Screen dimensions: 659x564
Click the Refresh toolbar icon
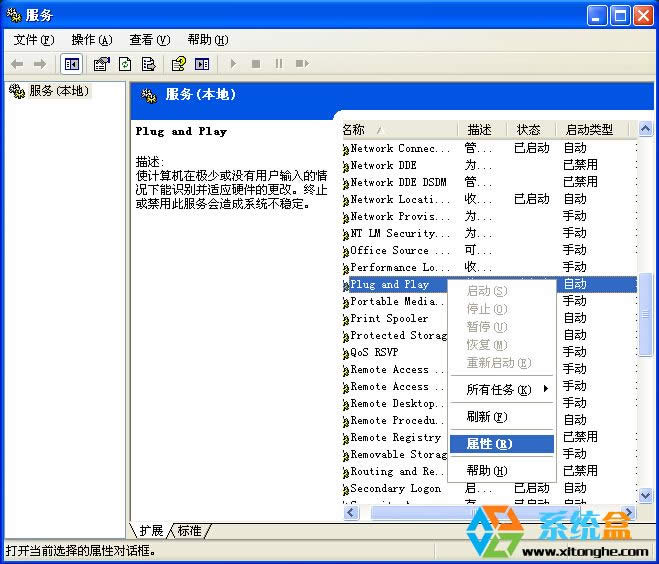point(125,64)
